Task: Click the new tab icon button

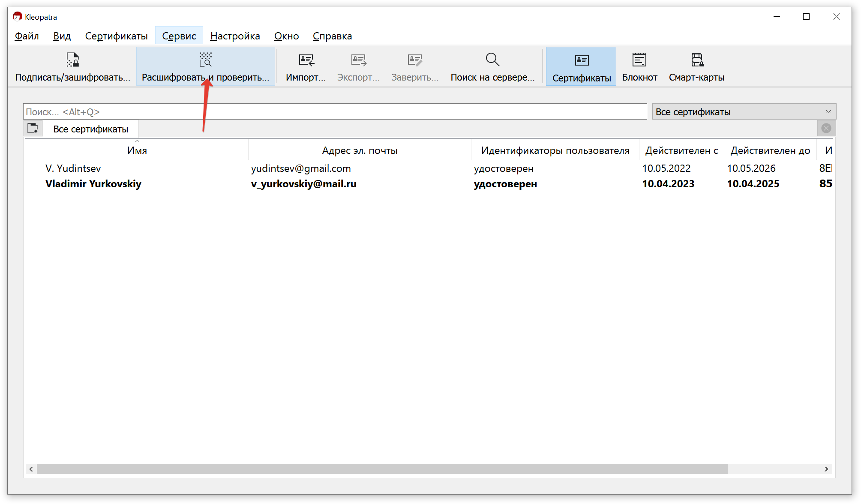Action: pyautogui.click(x=33, y=128)
